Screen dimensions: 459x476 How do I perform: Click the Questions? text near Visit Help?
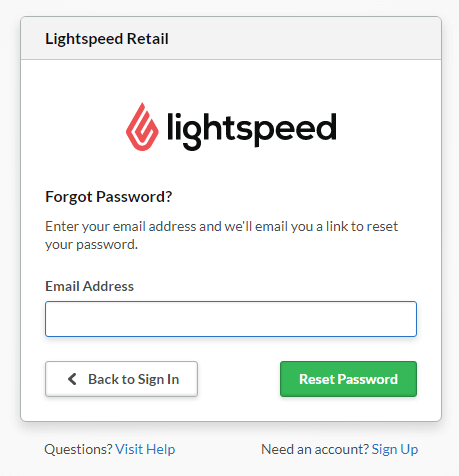79,449
